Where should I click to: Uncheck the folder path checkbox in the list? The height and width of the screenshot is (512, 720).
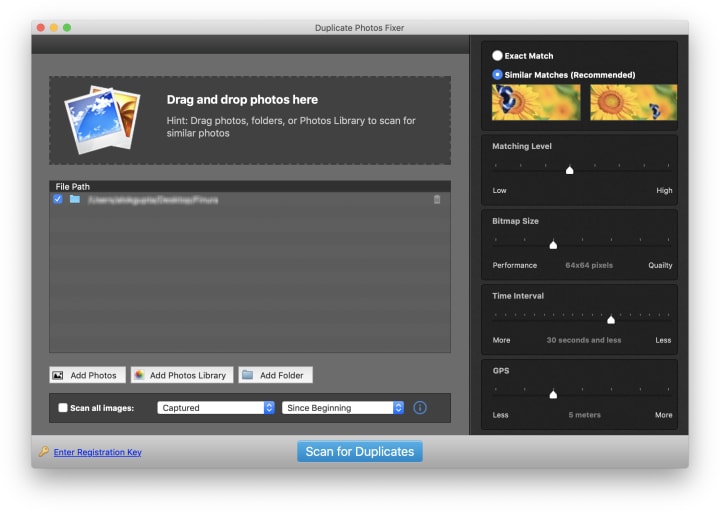(x=57, y=199)
